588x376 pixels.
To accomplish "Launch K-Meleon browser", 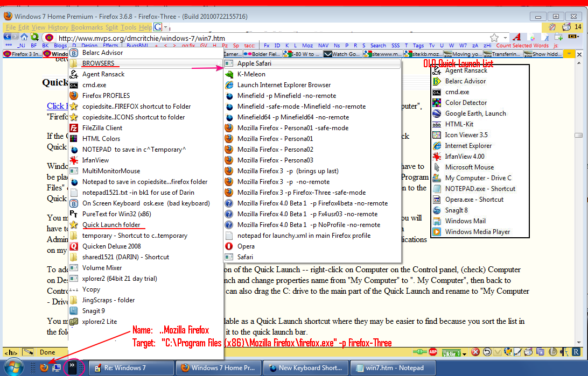I will [312, 74].
